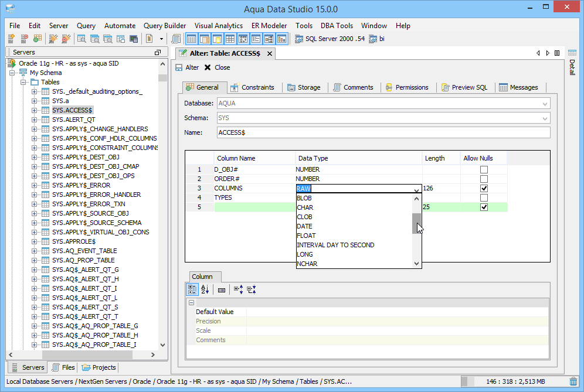
Task: Click the plug-with-minus disconnect toolbar icon
Action: 66,38
